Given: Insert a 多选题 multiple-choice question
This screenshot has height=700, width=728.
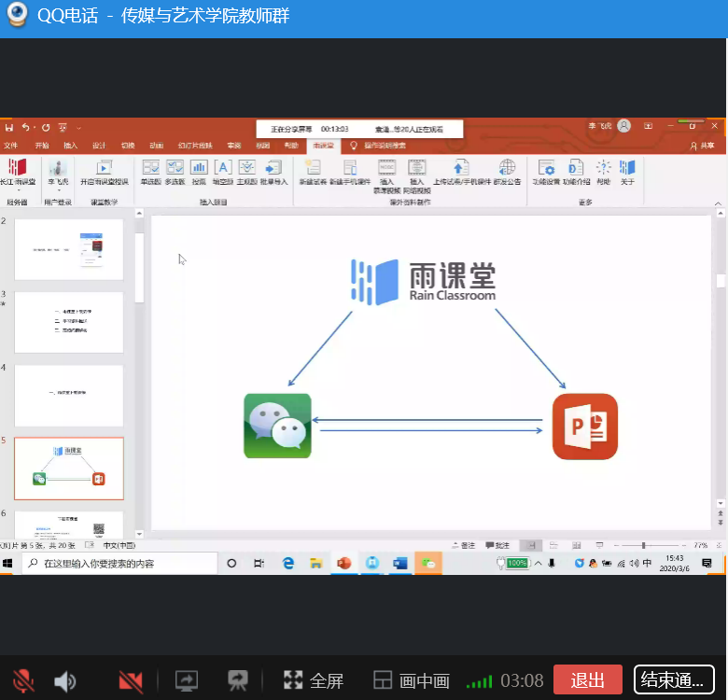Looking at the screenshot, I should 175,173.
